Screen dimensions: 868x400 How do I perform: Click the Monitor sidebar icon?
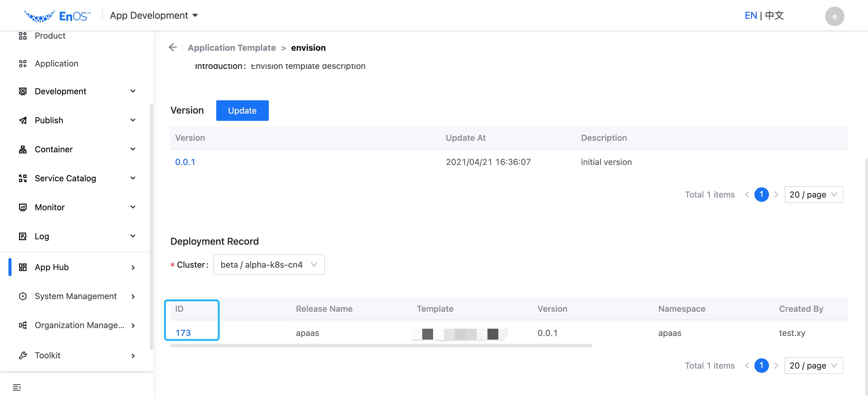point(23,207)
